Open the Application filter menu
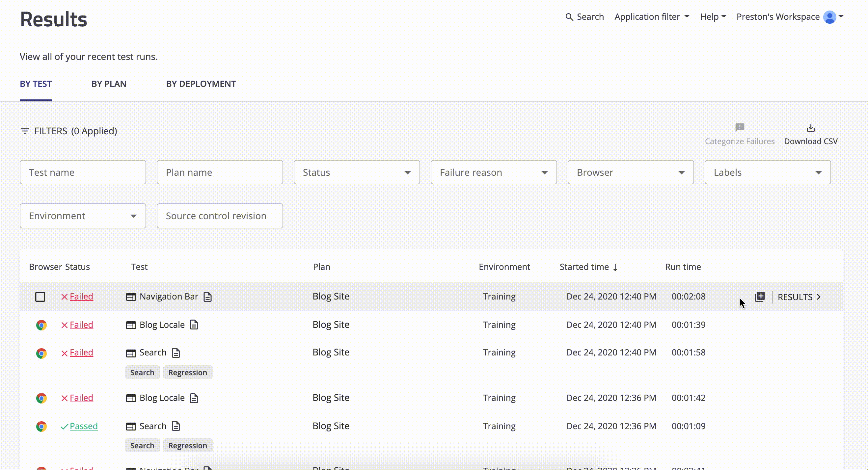Image resolution: width=868 pixels, height=470 pixels. (x=652, y=16)
